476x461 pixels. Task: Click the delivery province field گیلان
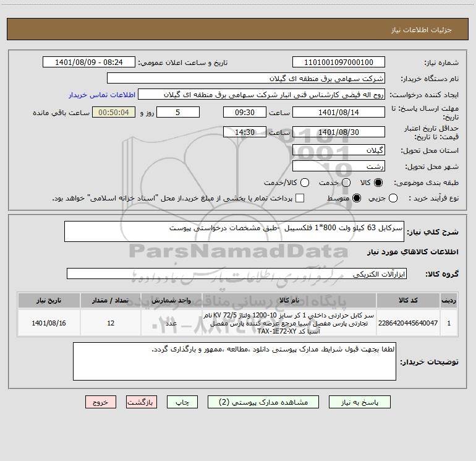[x=339, y=150]
